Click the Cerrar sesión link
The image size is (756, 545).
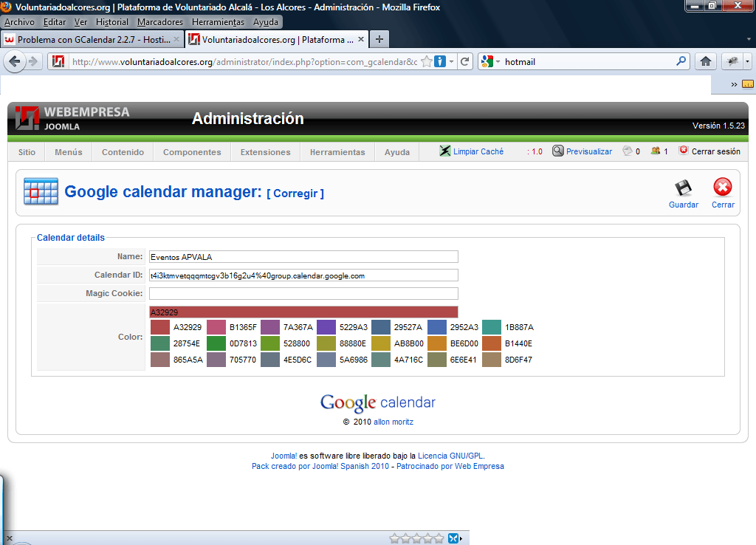click(x=716, y=151)
